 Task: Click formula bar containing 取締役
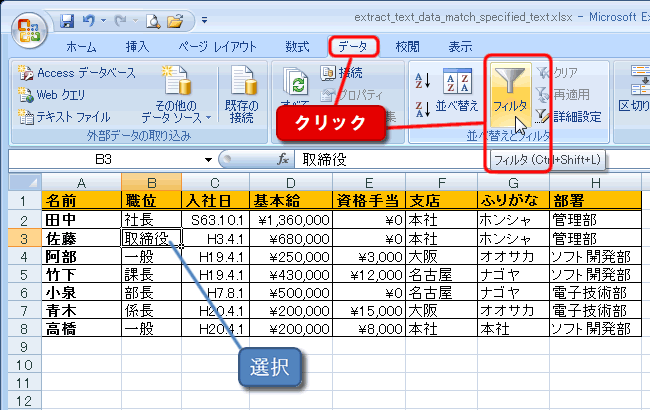(x=472, y=160)
